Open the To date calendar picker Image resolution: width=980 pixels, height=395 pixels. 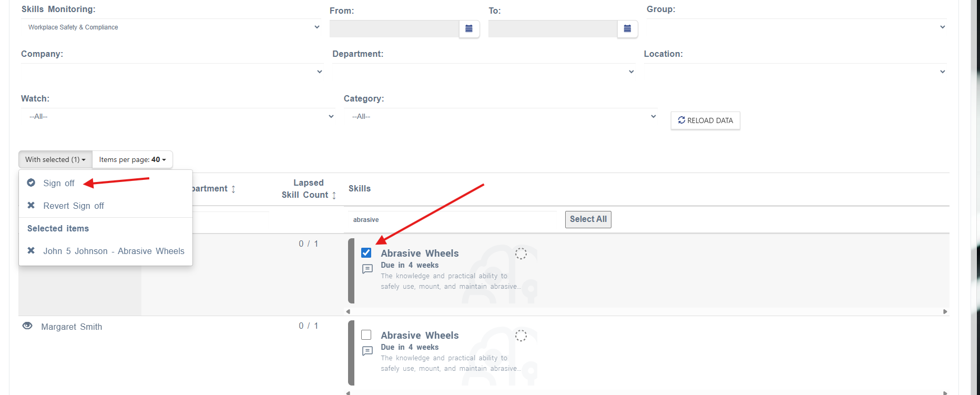pyautogui.click(x=627, y=29)
